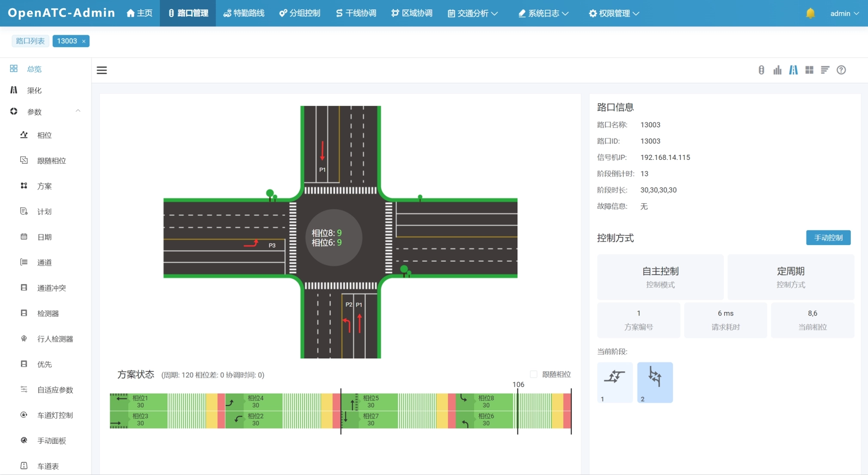
Task: Click the text-lines list toolbar icon
Action: click(825, 70)
